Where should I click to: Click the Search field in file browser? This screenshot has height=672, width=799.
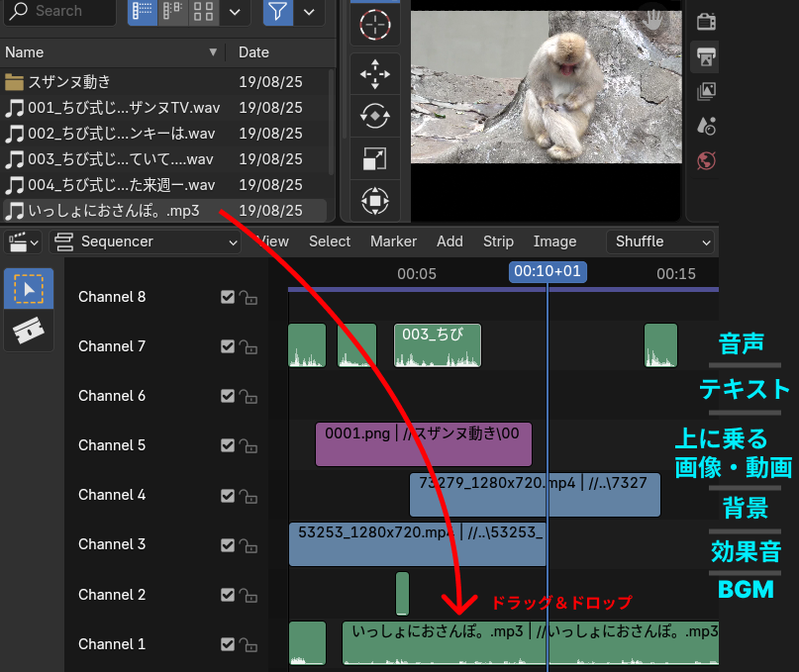coord(59,11)
